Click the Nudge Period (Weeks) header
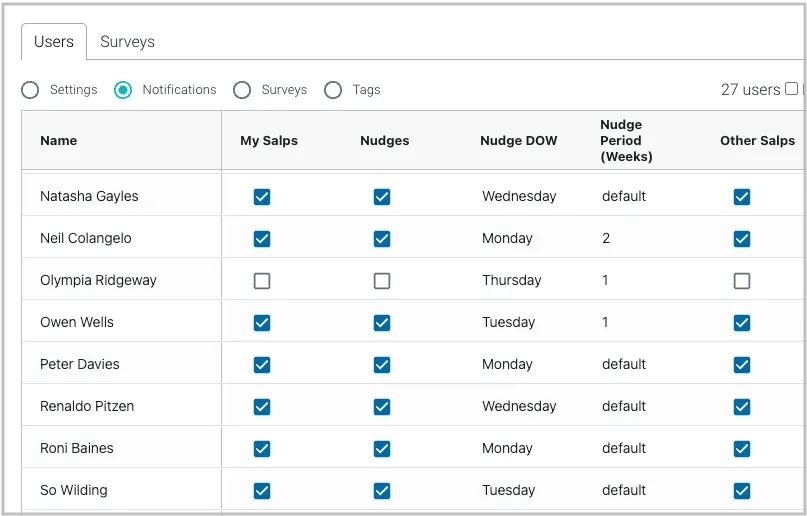The image size is (807, 516). tap(626, 140)
